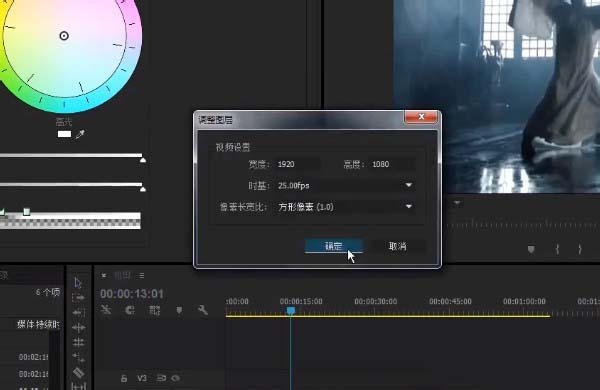600x390 pixels.
Task: Click Mark Out bracket in program monitor
Action: [x=580, y=250]
